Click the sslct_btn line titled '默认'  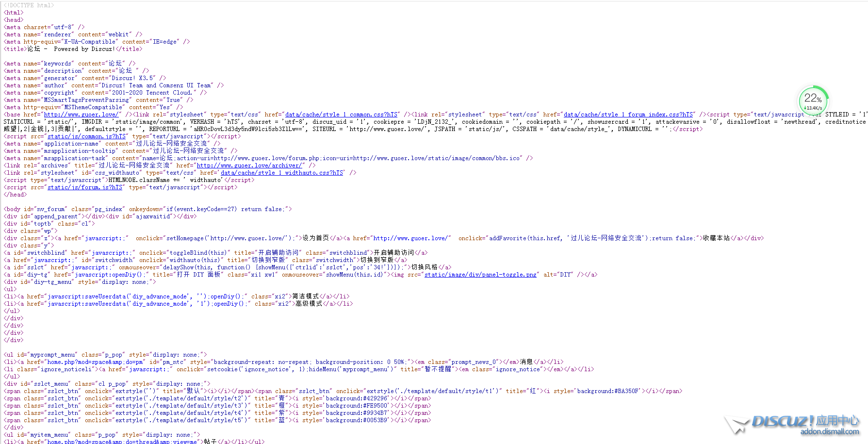coord(343,391)
